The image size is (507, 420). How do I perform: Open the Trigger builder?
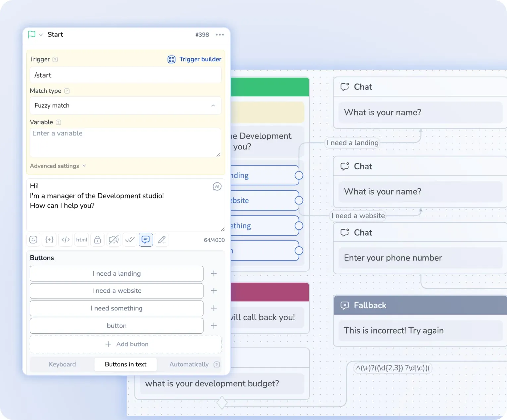(195, 59)
